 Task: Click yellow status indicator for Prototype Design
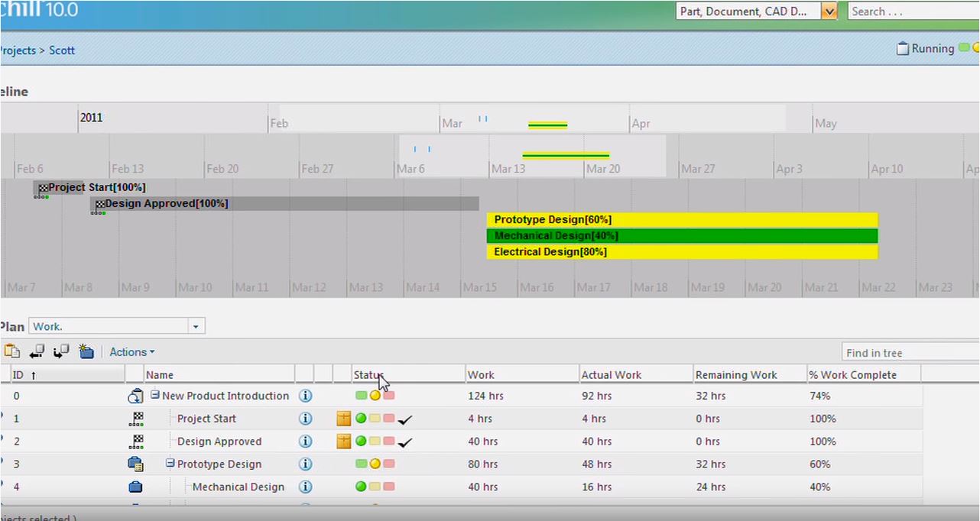[x=375, y=464]
